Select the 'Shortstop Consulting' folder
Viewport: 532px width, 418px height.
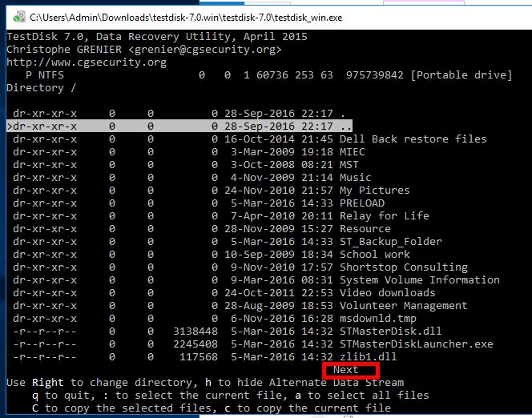click(240, 267)
